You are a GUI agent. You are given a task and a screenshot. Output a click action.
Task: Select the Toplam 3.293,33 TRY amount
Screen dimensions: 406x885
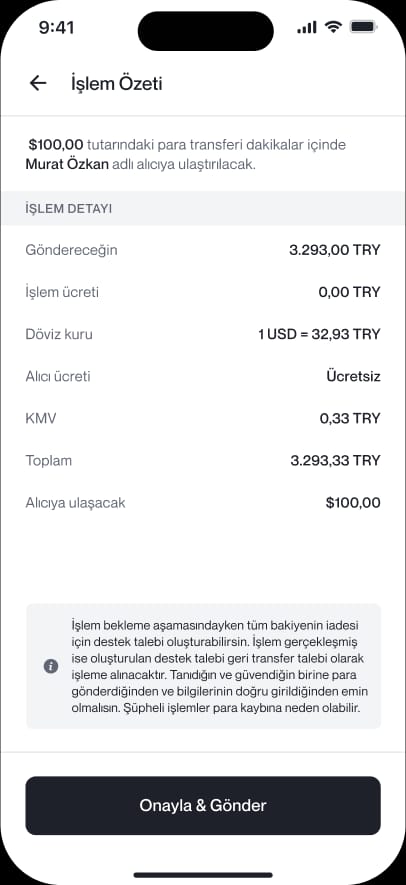(x=335, y=461)
